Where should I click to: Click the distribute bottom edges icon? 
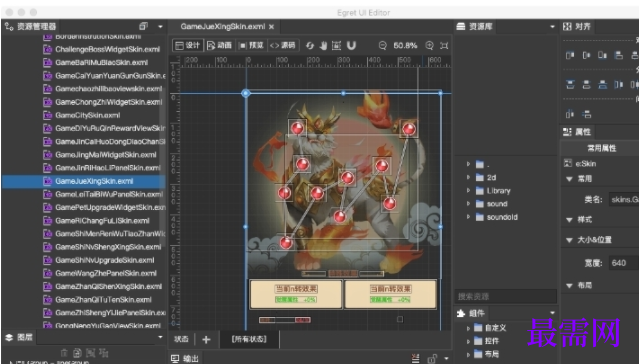[x=602, y=84]
